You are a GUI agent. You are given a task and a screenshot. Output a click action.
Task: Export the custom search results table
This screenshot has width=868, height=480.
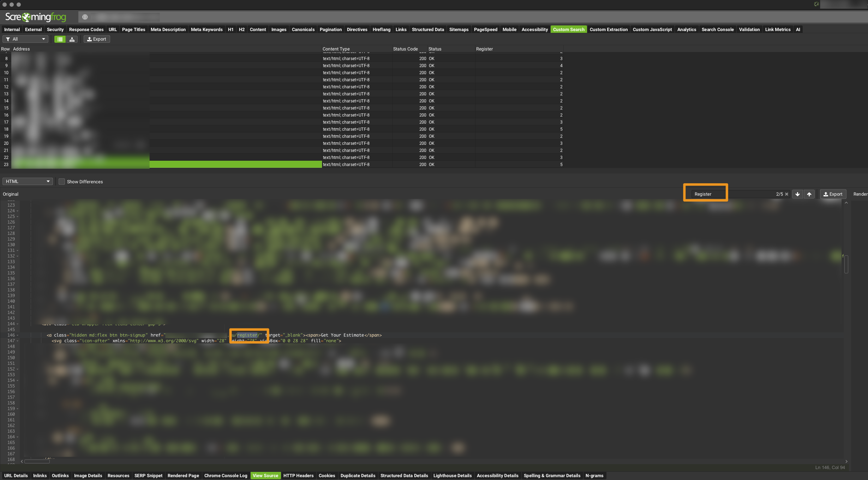pos(97,39)
